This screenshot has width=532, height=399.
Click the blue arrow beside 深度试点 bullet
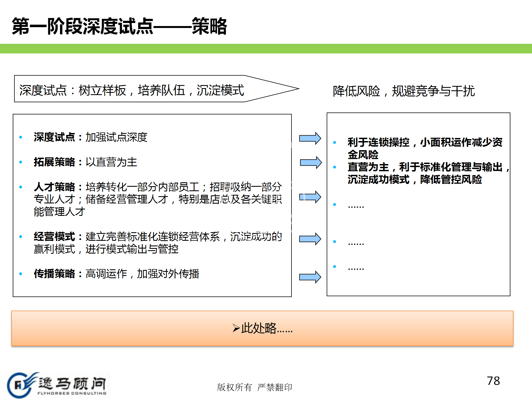pos(310,138)
